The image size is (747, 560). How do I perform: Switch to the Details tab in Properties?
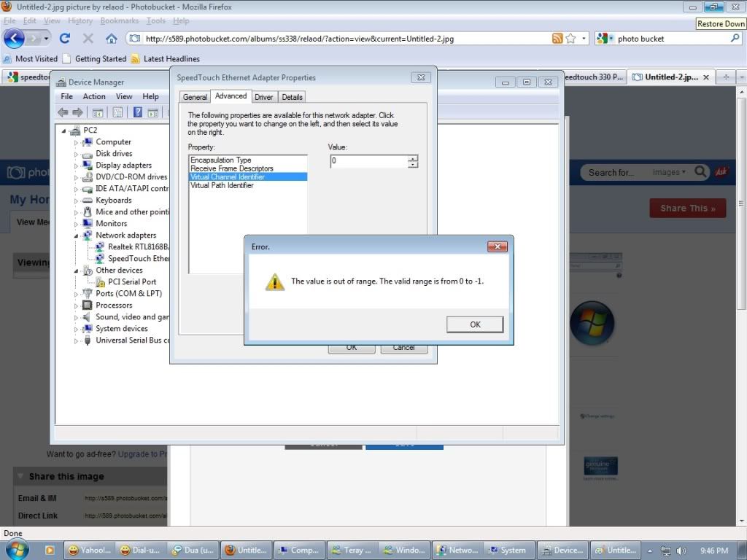[x=292, y=97]
